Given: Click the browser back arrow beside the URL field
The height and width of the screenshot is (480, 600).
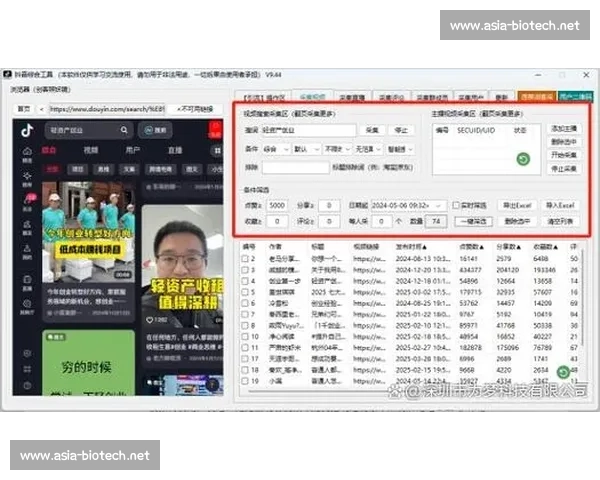Looking at the screenshot, I should 40,108.
